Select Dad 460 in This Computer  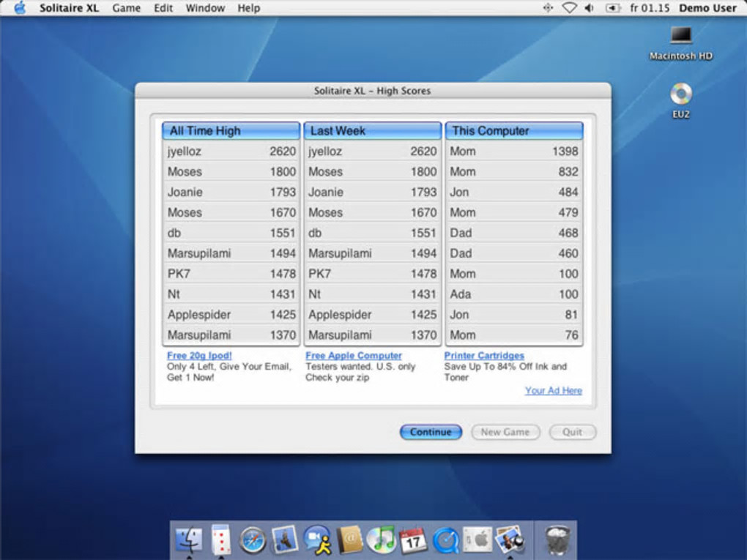(x=514, y=253)
